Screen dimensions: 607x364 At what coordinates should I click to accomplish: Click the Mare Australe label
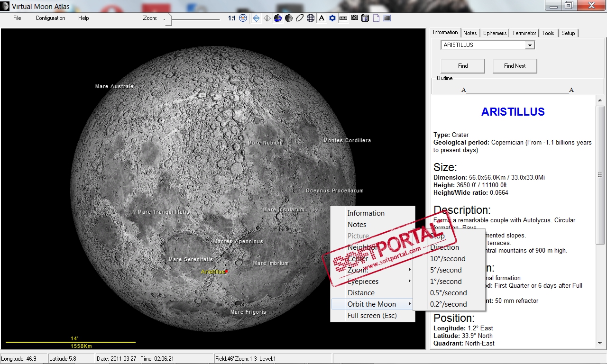pyautogui.click(x=114, y=87)
